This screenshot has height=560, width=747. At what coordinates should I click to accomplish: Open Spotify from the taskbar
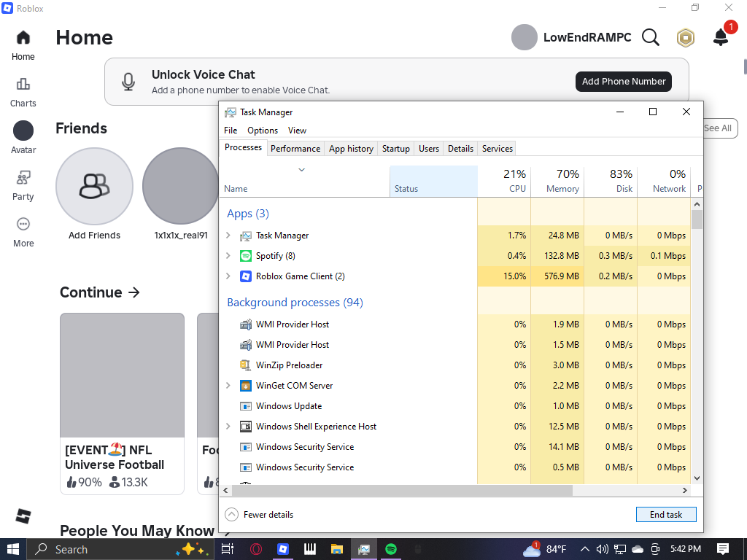tap(391, 549)
